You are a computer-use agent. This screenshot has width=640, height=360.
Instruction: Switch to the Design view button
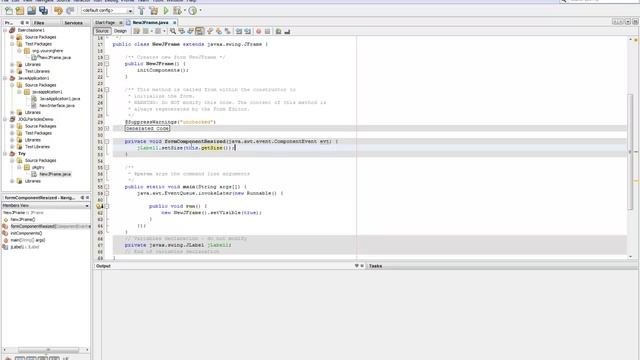tap(120, 31)
